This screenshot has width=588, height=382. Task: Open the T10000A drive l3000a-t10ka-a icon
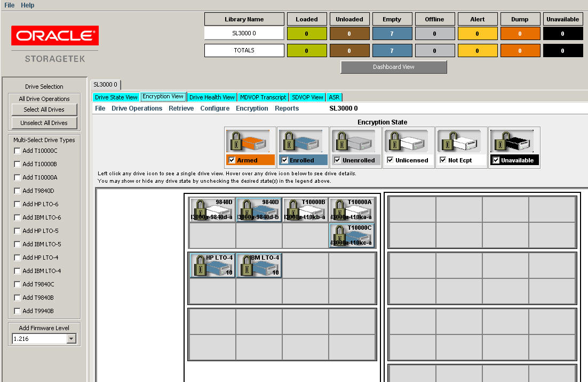[x=352, y=209]
